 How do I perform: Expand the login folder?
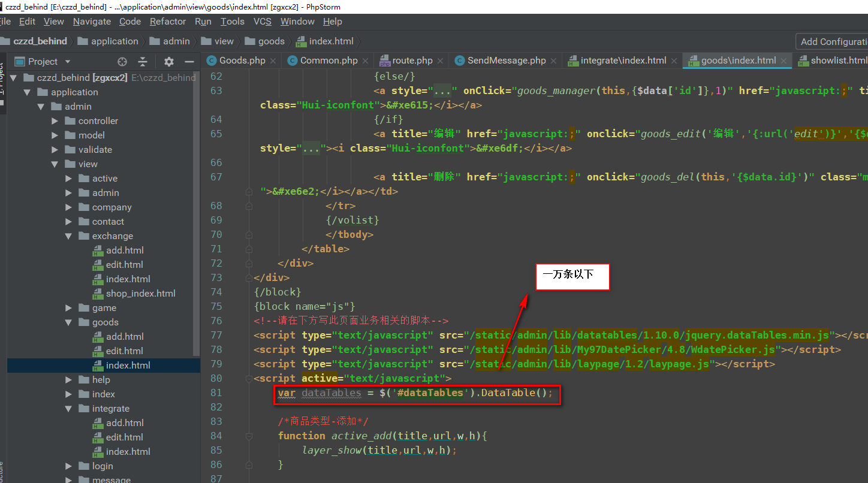click(x=69, y=466)
